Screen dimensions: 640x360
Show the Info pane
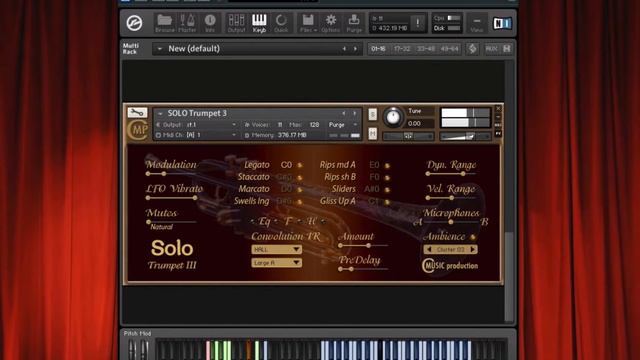coord(210,23)
